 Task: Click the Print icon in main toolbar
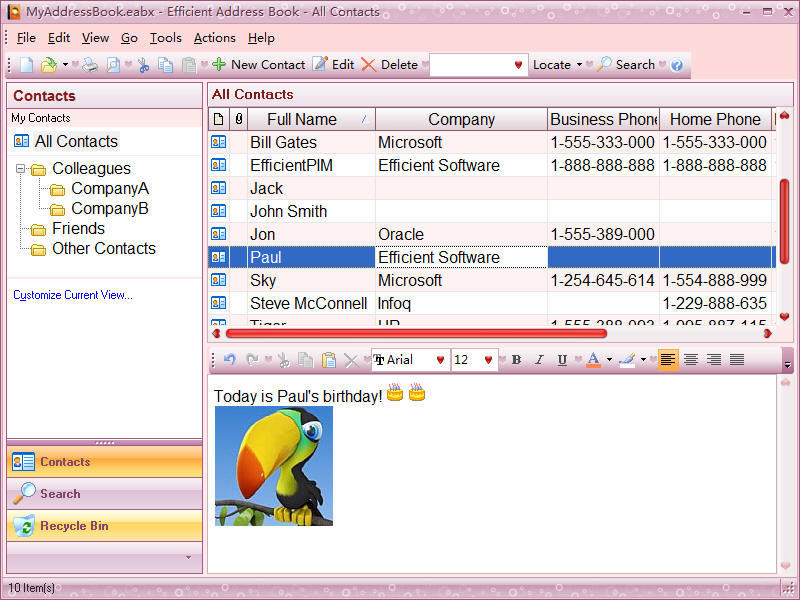(90, 65)
